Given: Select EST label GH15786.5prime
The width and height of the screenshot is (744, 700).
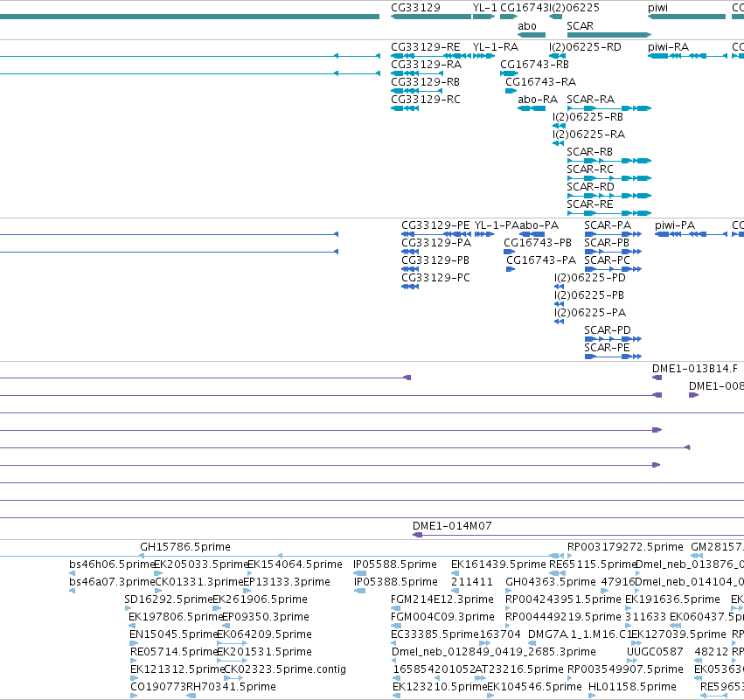Looking at the screenshot, I should pyautogui.click(x=185, y=547).
